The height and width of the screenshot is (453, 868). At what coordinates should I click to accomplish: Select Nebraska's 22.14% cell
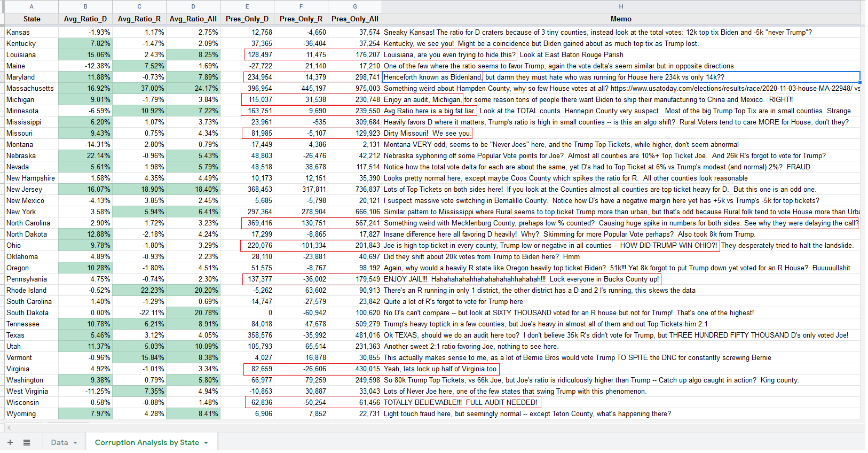[85, 155]
